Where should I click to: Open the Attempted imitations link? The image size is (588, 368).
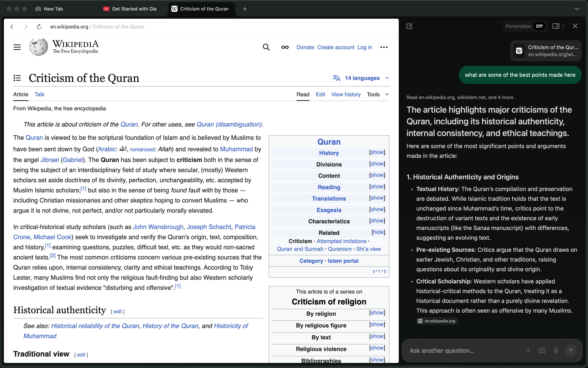tap(341, 241)
